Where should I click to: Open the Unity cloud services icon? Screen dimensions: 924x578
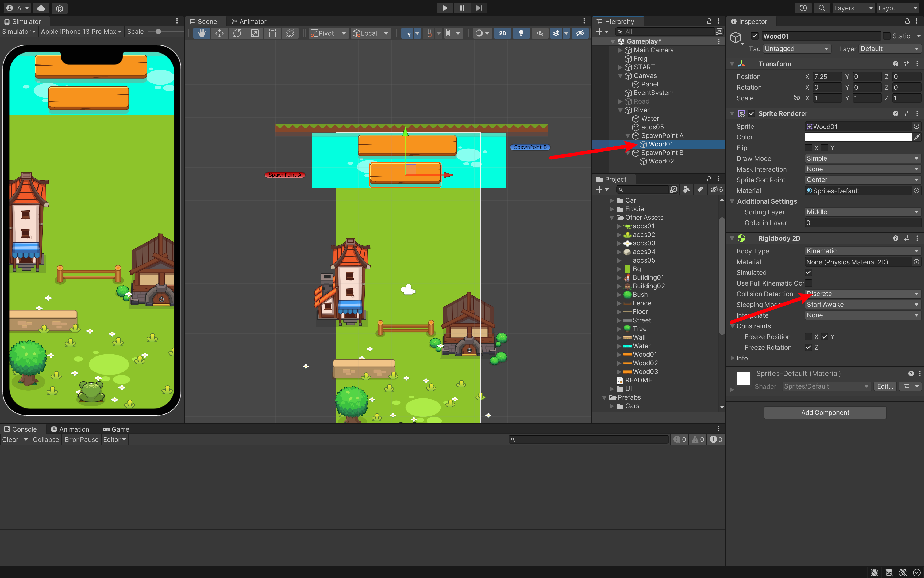41,8
